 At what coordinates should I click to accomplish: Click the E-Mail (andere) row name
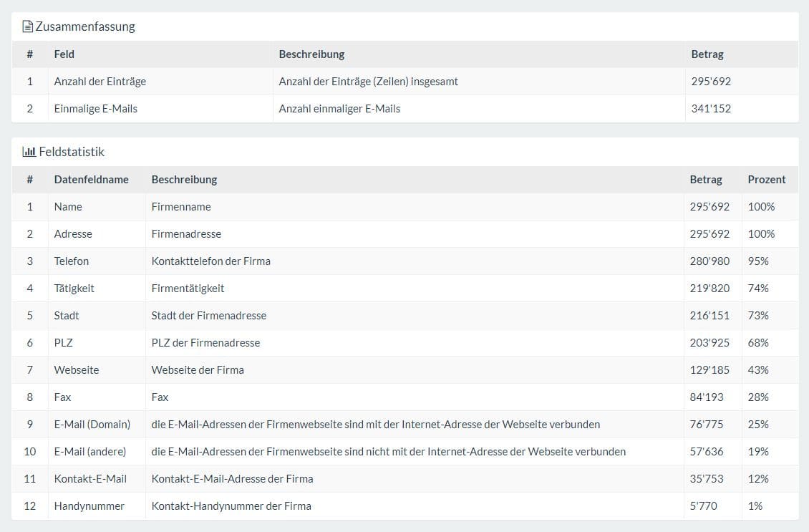(x=89, y=452)
